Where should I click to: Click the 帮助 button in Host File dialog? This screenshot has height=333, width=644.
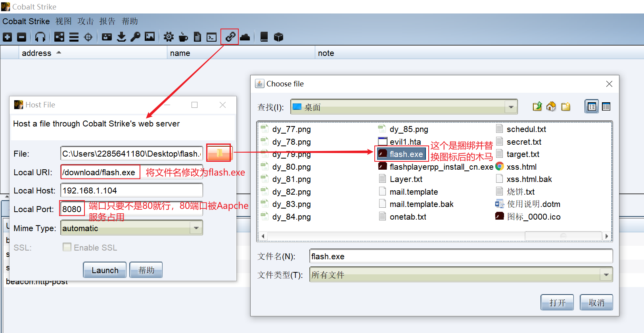[146, 270]
